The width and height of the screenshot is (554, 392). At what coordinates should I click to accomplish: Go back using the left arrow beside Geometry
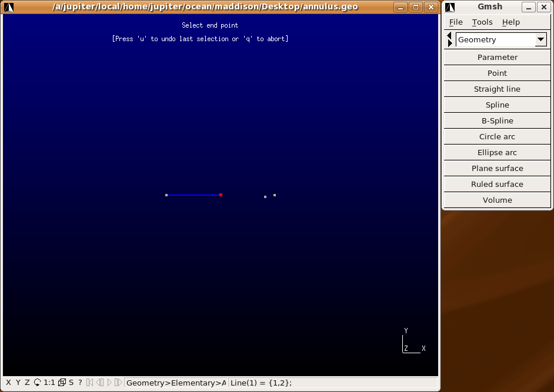450,36
